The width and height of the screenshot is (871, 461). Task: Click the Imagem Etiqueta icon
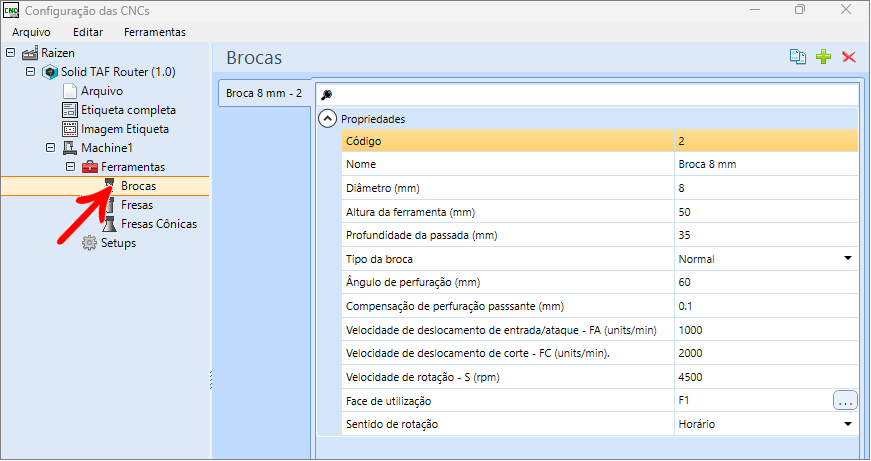(69, 129)
